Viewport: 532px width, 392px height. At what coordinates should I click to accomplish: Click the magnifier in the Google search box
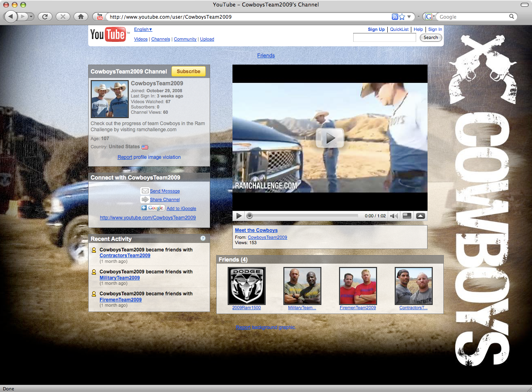point(512,17)
